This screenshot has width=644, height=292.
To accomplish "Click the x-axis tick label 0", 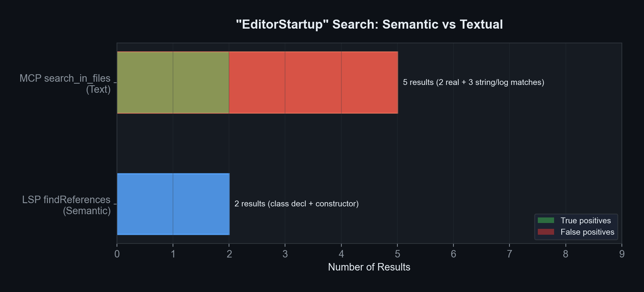I will (117, 254).
